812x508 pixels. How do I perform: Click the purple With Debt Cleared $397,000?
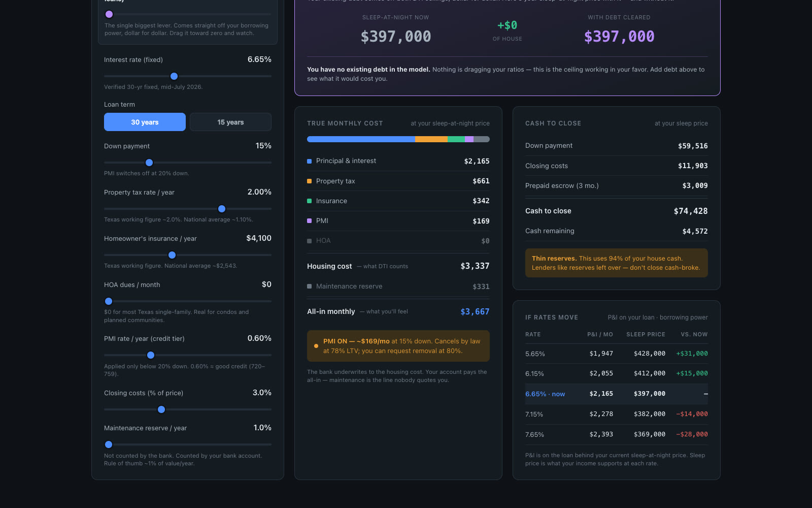(619, 37)
